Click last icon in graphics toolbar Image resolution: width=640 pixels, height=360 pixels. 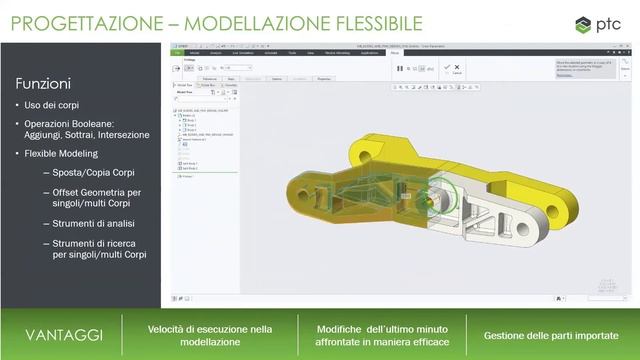point(476,87)
